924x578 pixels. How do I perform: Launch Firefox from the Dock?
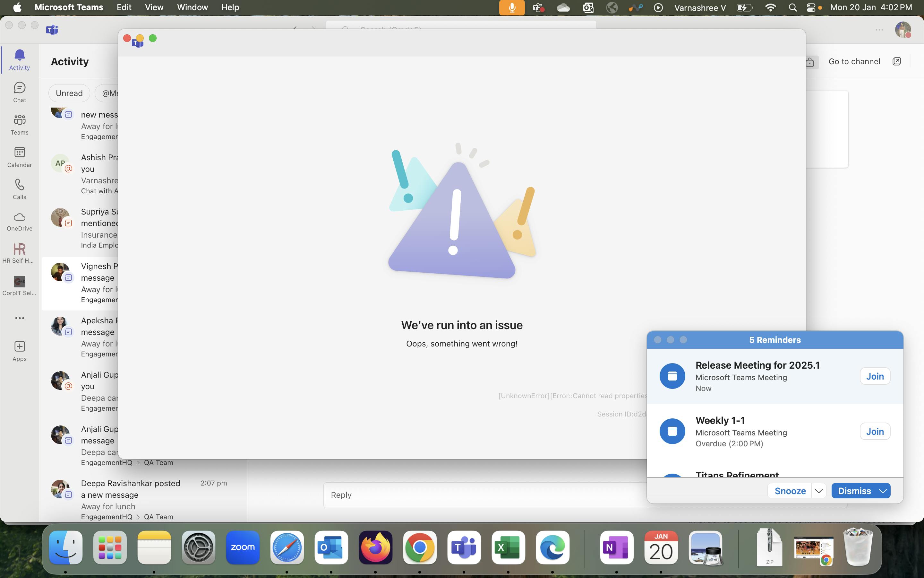point(375,547)
